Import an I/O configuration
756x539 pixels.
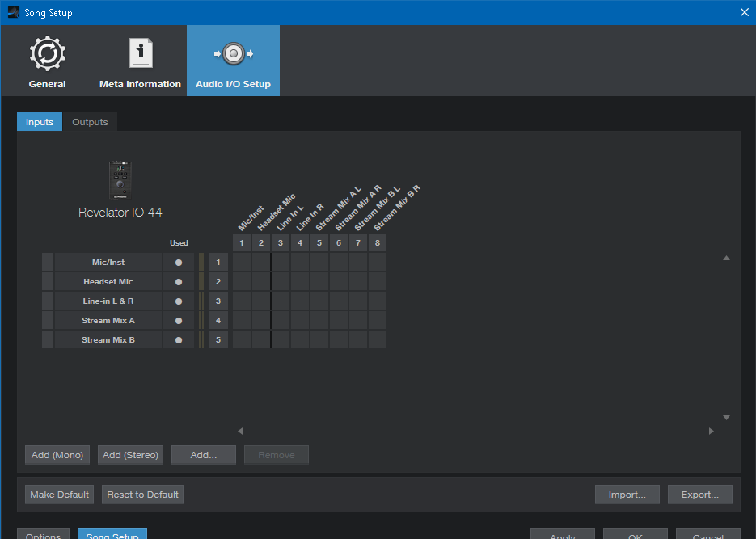627,495
